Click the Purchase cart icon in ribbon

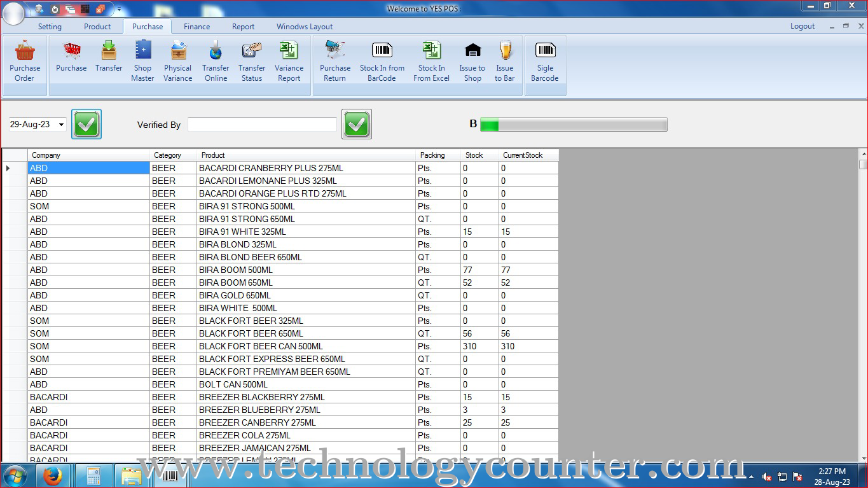tap(71, 50)
